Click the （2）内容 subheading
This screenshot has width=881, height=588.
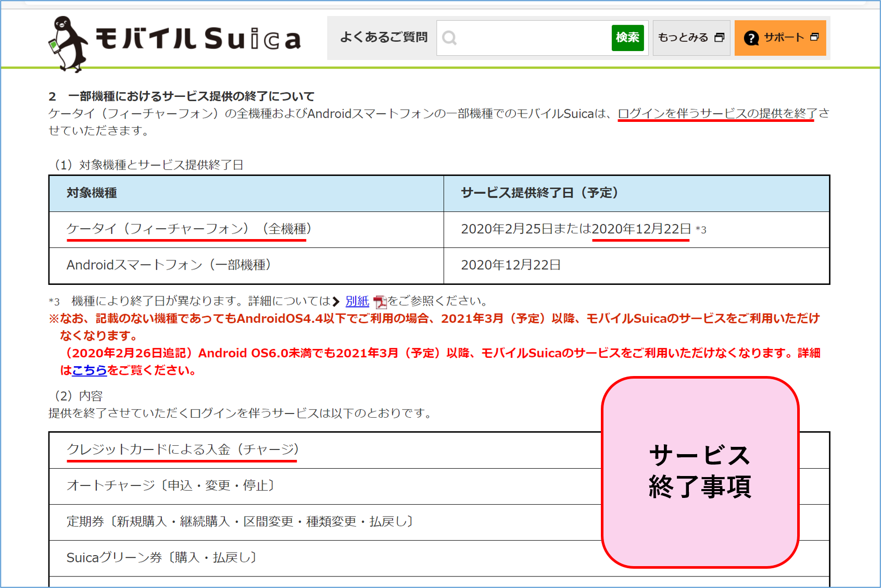coord(76,396)
